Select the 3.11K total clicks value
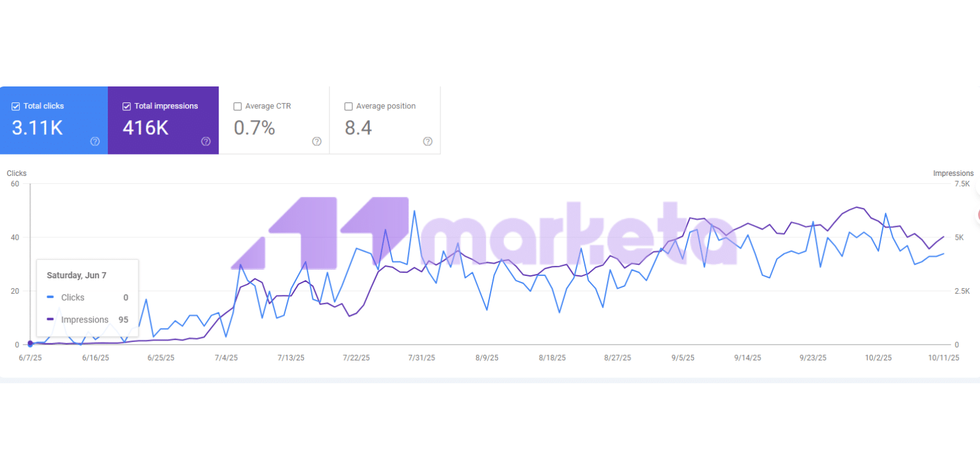 tap(37, 128)
